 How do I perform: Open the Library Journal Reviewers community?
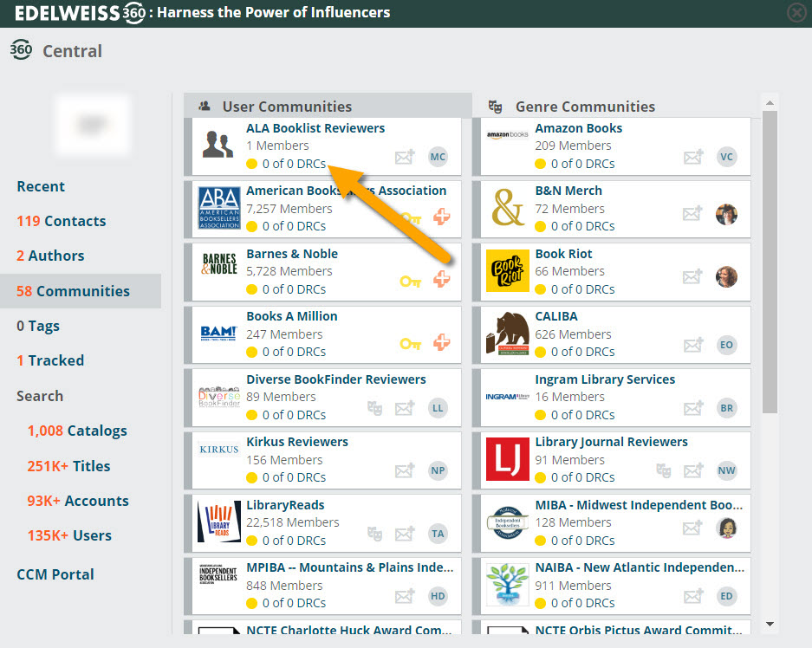(612, 442)
